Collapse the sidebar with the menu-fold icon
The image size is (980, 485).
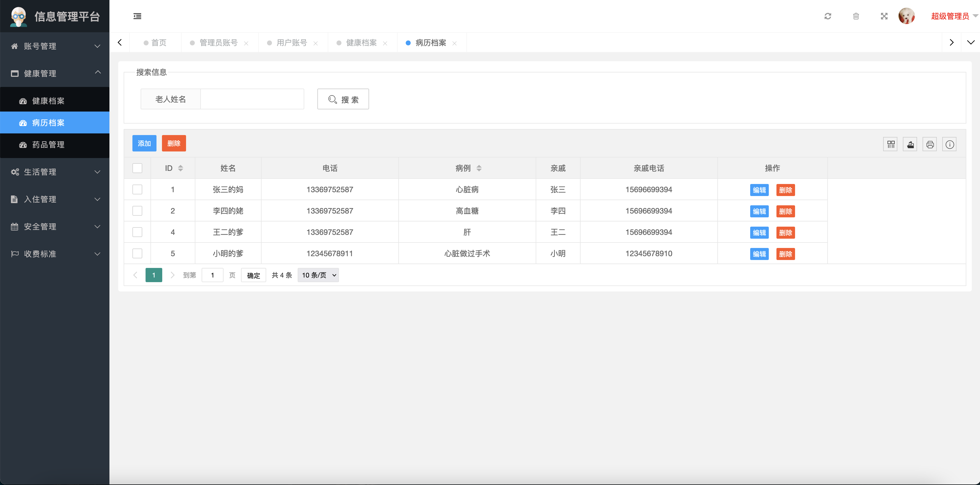click(137, 16)
